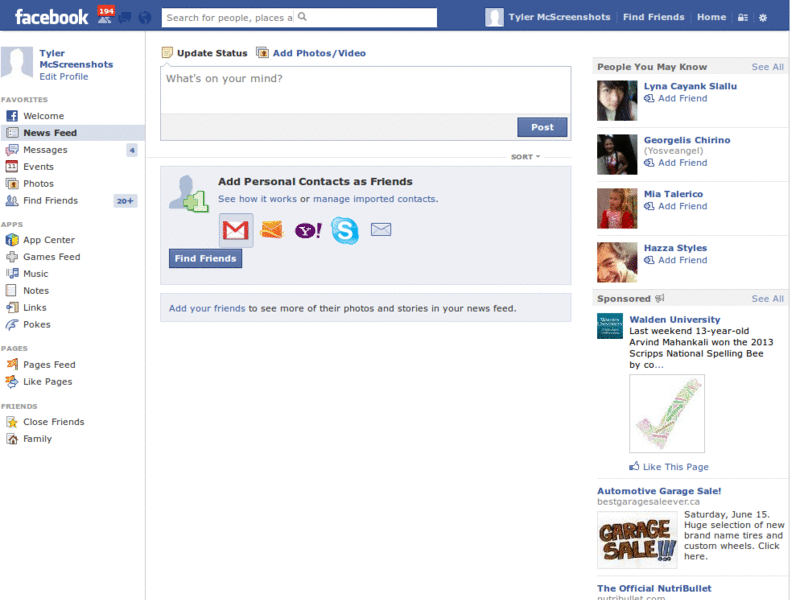Click the facebook logo
This screenshot has width=800, height=600.
coord(52,17)
